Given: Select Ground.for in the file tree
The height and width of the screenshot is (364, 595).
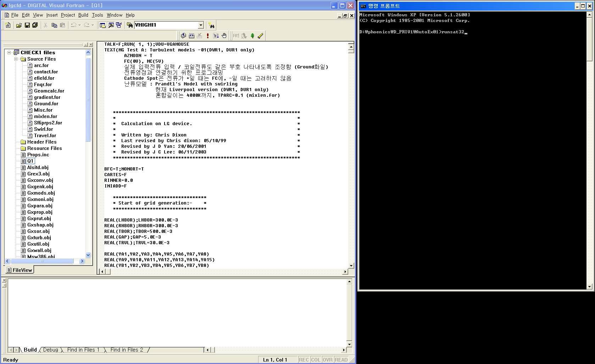Looking at the screenshot, I should click(x=46, y=104).
